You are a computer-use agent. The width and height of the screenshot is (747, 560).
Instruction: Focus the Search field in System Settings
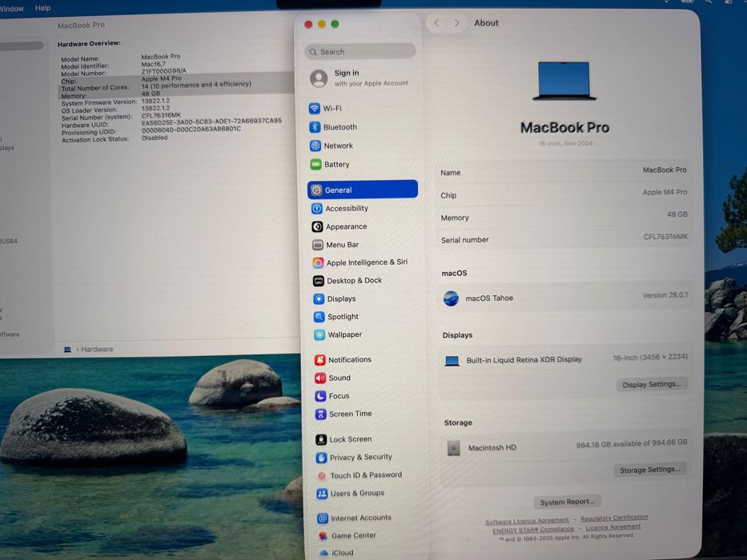(360, 51)
